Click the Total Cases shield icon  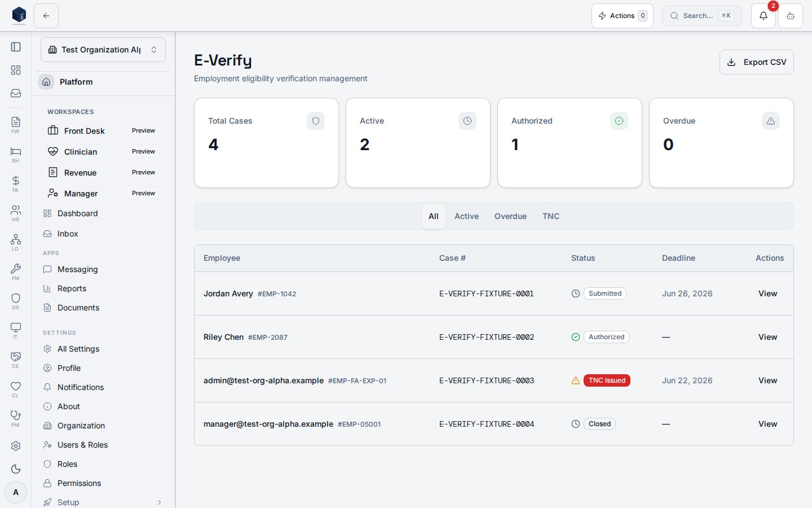coord(316,121)
